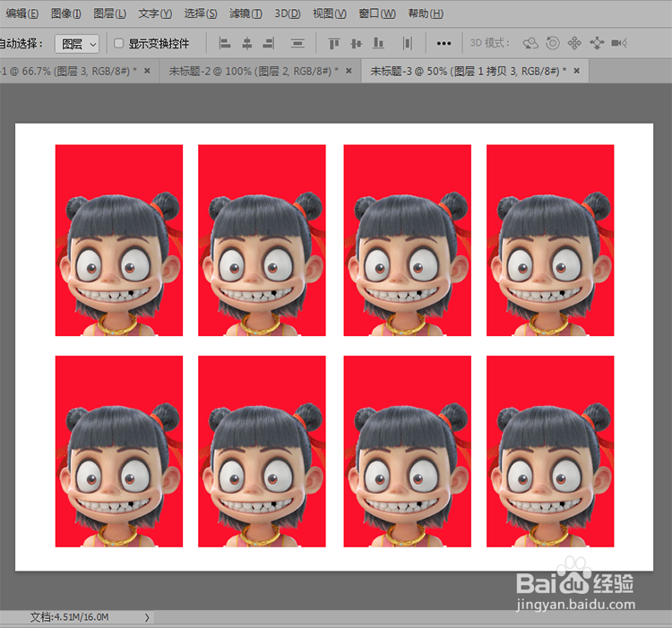Viewport: 672px width, 628px height.
Task: Open the 窗口(W) menu
Action: click(377, 13)
